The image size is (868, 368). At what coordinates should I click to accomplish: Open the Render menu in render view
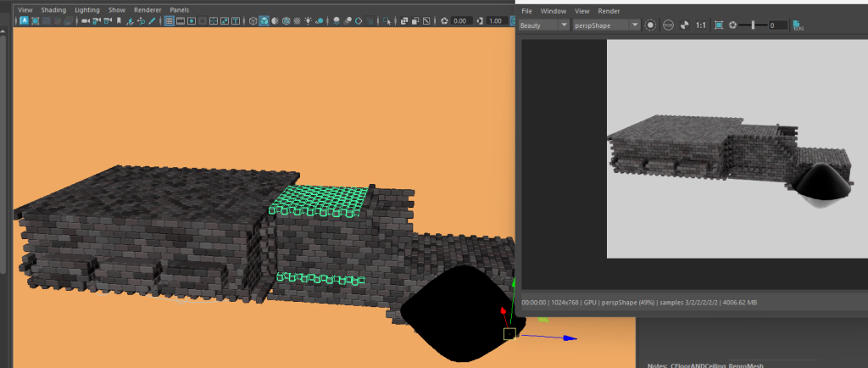coord(609,11)
